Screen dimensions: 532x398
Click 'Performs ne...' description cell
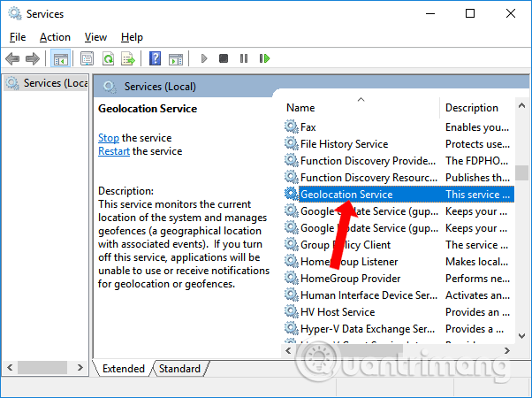(477, 279)
